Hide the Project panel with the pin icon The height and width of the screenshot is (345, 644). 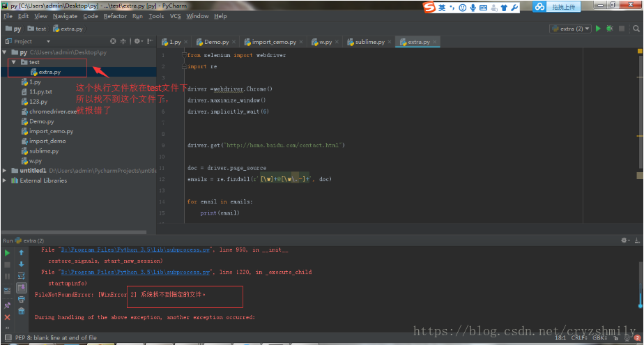coord(150,42)
